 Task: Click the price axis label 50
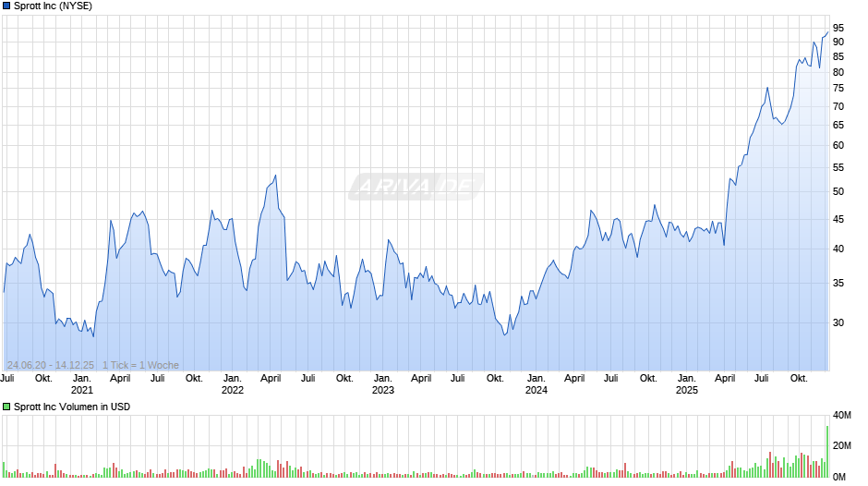[x=838, y=192]
